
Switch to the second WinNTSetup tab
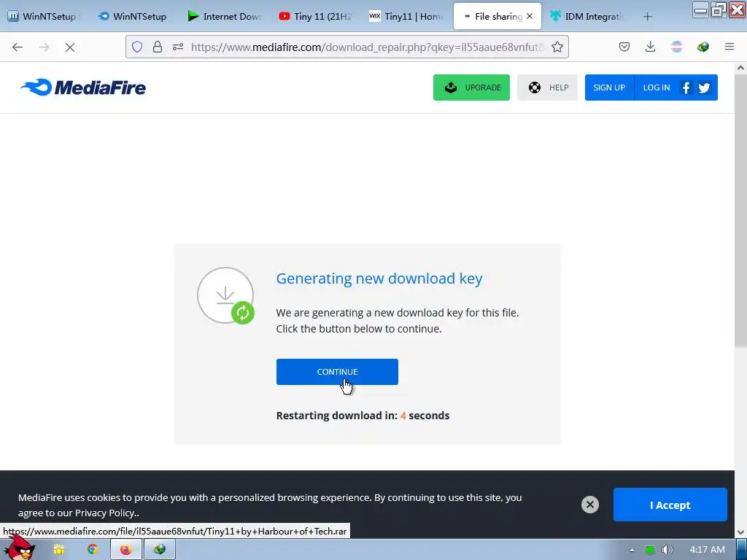tap(134, 16)
